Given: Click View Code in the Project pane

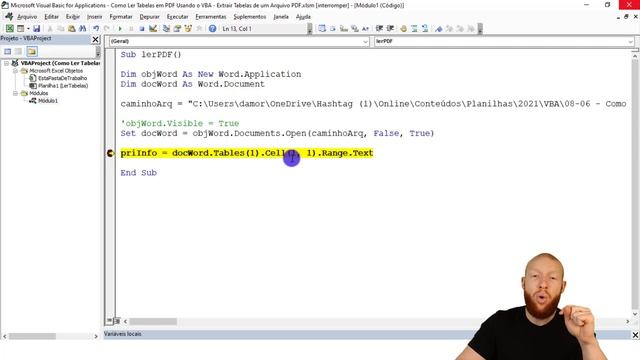Looking at the screenshot, I should pos(7,51).
